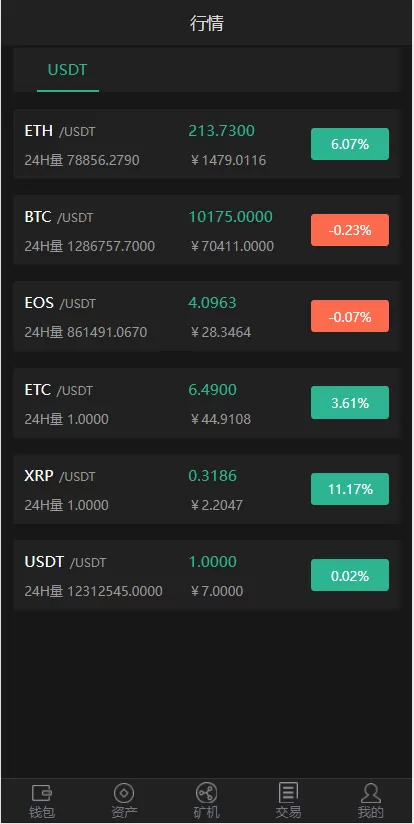Select the USDT market tab
Screen dimensions: 414x824
[x=68, y=70]
